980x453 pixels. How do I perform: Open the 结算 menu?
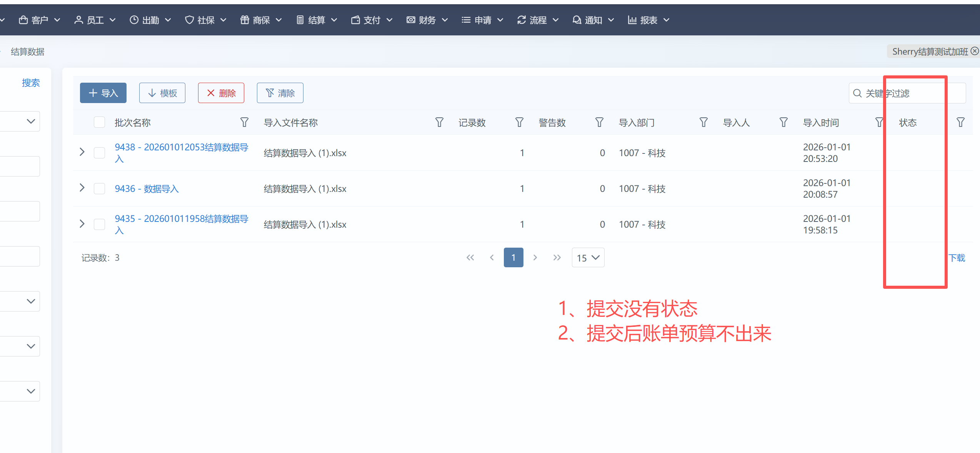[317, 20]
